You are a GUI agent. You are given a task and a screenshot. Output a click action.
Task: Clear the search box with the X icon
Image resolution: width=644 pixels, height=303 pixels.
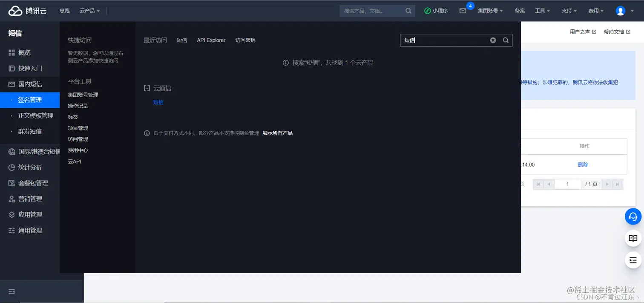pyautogui.click(x=493, y=40)
